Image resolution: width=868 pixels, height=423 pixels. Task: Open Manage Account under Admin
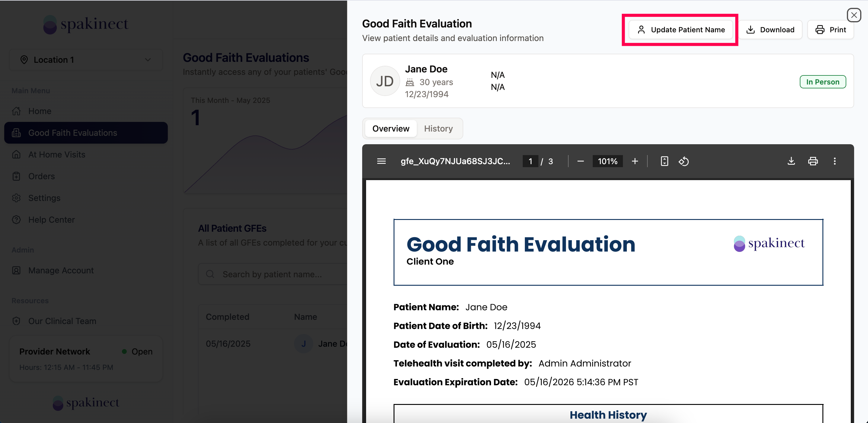(x=86, y=270)
